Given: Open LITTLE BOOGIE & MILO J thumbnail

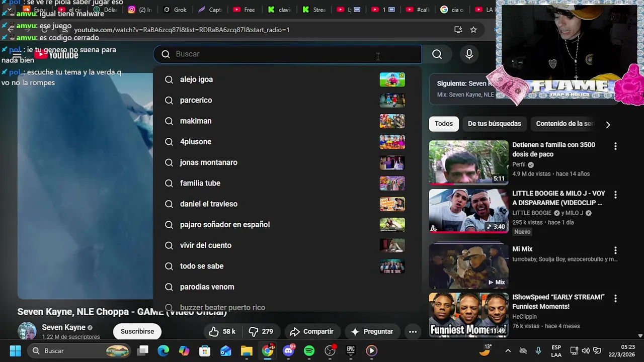Looking at the screenshot, I should pyautogui.click(x=468, y=211).
